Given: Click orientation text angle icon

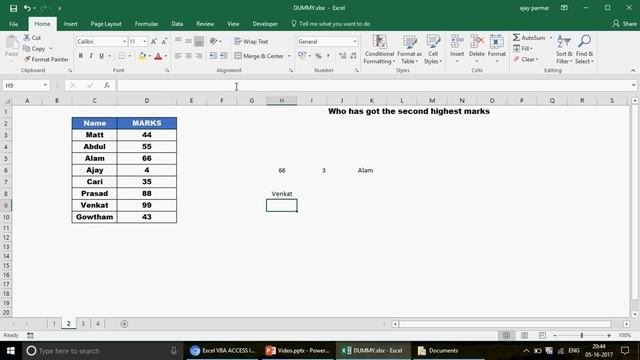Looking at the screenshot, I should click(214, 41).
